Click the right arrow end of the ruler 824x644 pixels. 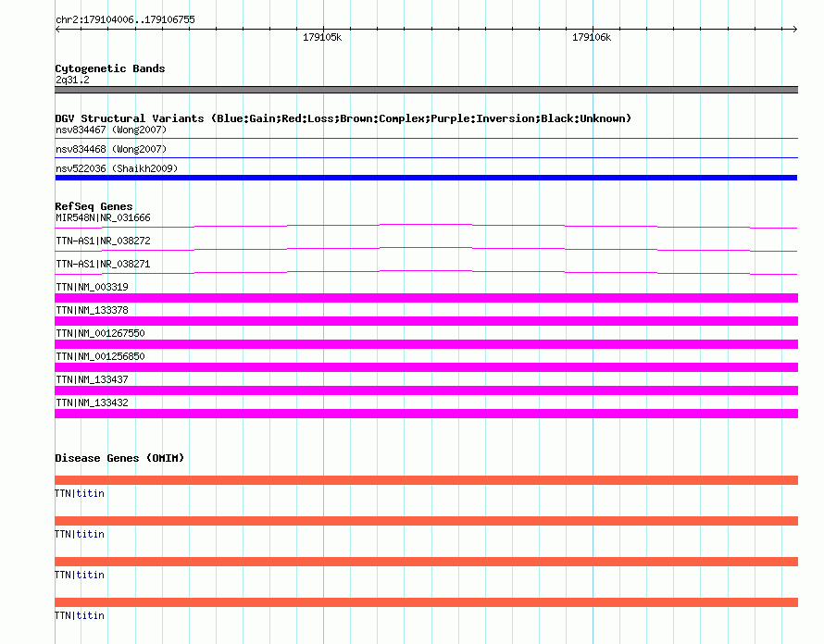[794, 29]
